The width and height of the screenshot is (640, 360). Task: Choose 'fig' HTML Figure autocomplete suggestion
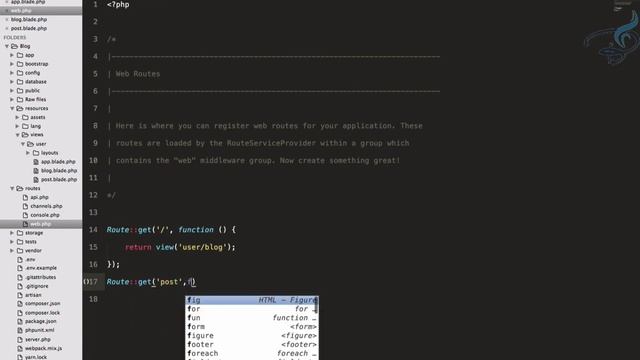(252, 300)
